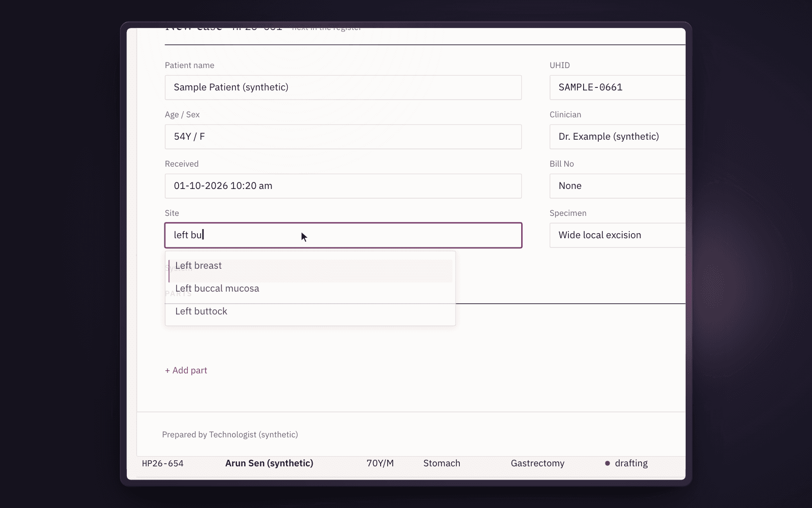
Task: Click 'Prepared by Technologist (synthetic)' text
Action: tap(230, 435)
